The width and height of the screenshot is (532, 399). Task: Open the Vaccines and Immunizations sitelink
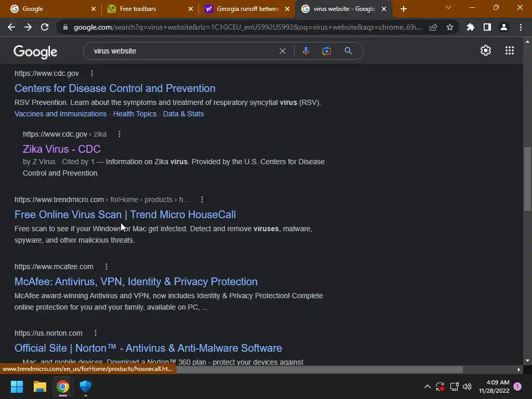coord(60,114)
